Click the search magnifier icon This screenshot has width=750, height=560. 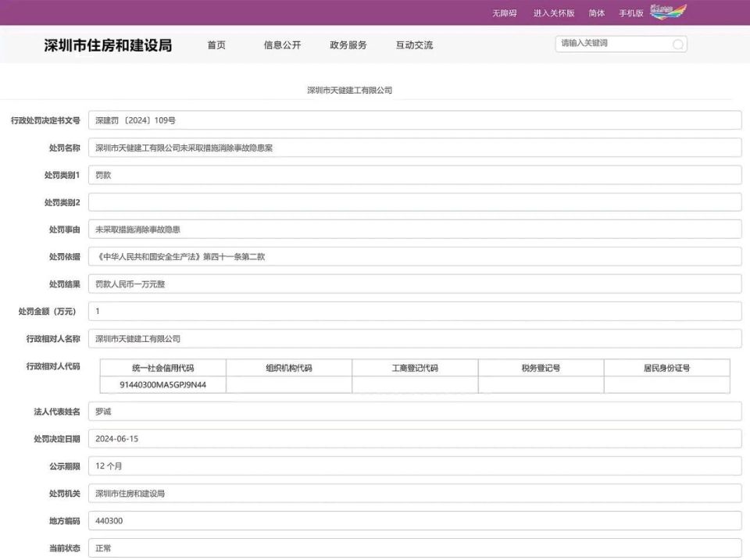click(677, 45)
